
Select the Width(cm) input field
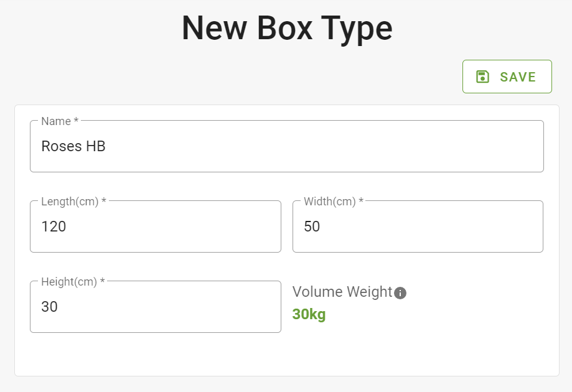418,226
